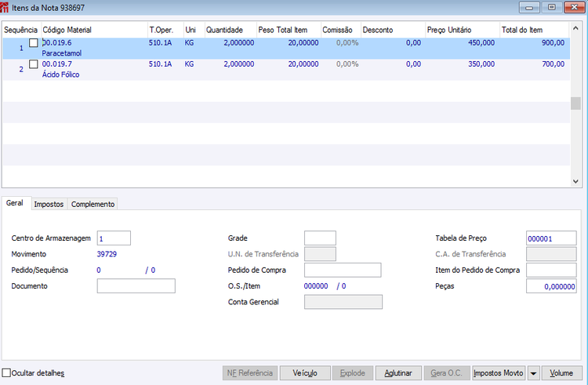Enable Ocultar detalhes checkbox
Viewport: 588px width, 385px height.
click(x=6, y=372)
